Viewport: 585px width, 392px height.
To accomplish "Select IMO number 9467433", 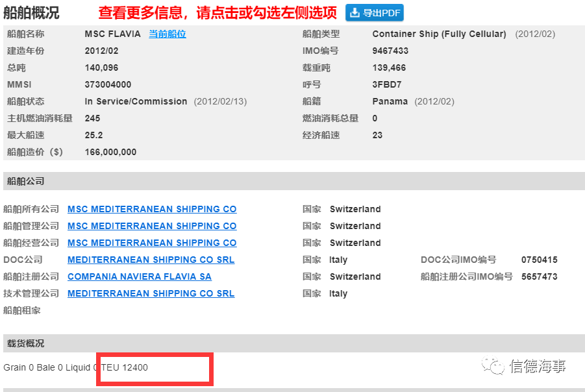I will click(390, 51).
